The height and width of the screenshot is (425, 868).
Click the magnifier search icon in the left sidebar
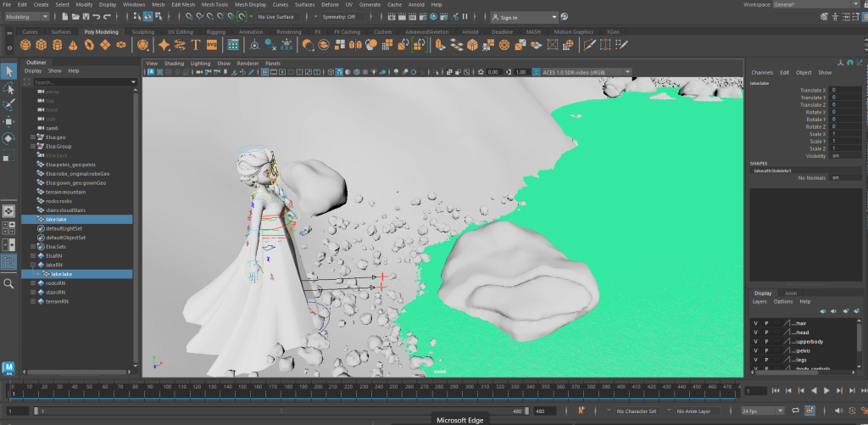coord(8,283)
